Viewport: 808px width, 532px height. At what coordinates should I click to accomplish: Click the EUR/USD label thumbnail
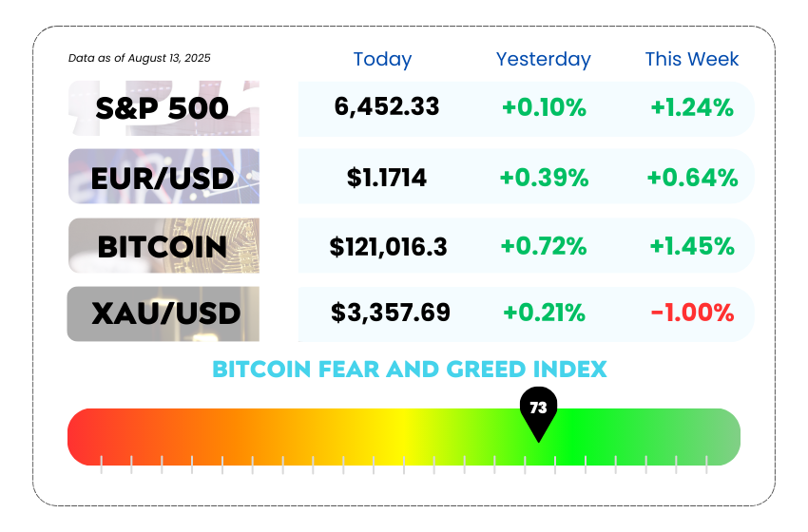pos(163,177)
